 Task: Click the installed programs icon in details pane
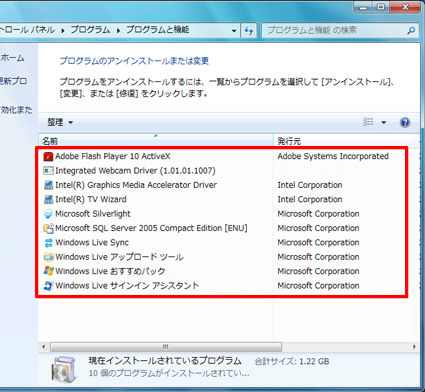click(x=64, y=369)
